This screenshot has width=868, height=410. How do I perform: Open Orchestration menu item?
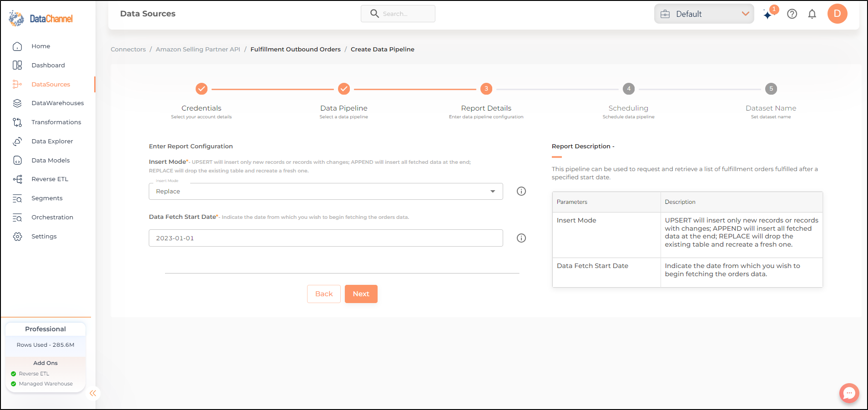point(52,218)
